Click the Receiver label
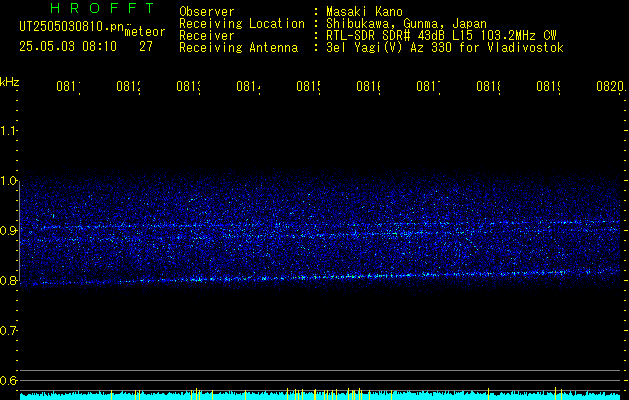 207,36
